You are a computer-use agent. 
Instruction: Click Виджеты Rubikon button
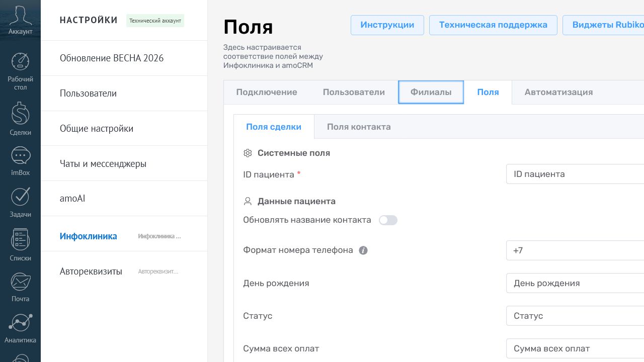click(x=603, y=25)
